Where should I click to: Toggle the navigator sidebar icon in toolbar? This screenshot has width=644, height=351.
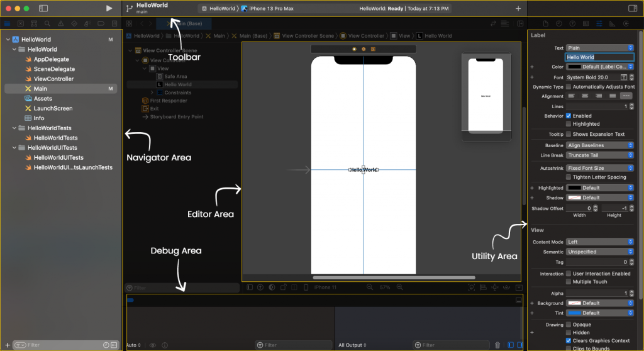[43, 8]
